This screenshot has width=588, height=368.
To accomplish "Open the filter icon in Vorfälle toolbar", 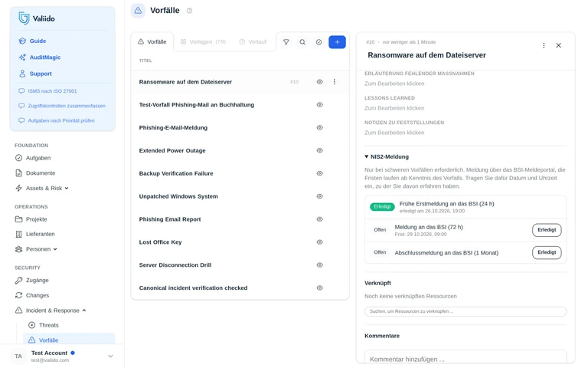I will [x=286, y=42].
